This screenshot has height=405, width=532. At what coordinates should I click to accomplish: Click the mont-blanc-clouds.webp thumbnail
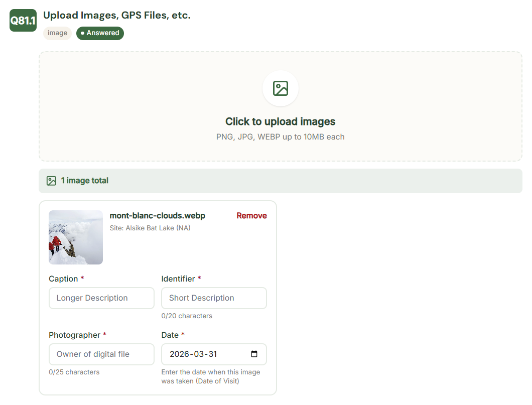(x=75, y=237)
